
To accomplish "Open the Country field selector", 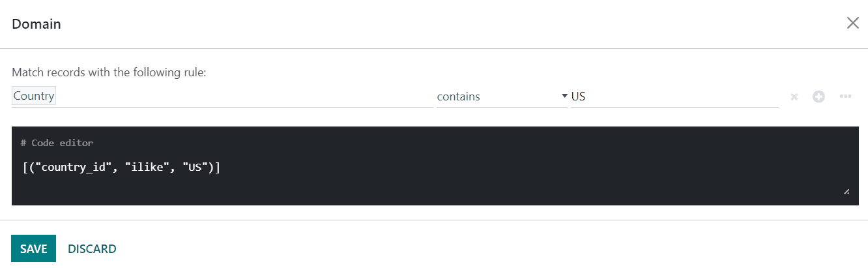I will point(34,97).
